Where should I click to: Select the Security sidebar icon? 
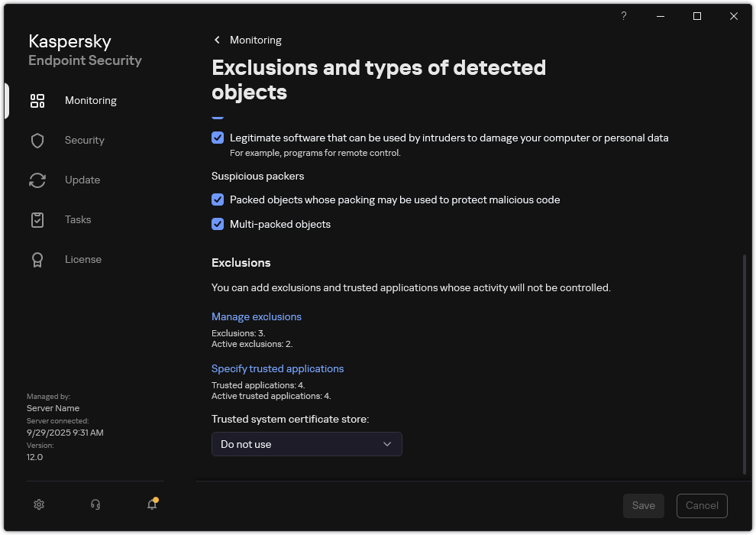coord(84,140)
